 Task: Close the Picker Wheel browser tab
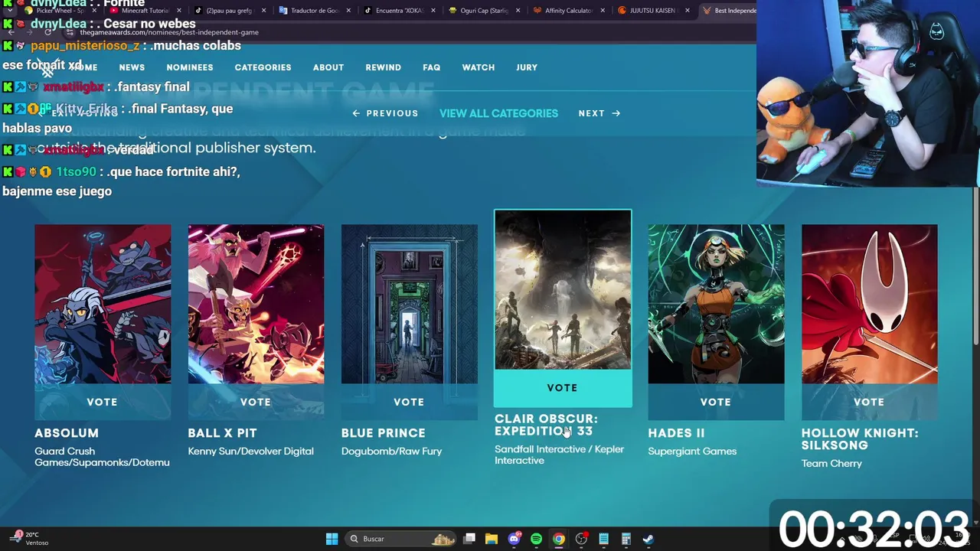click(x=94, y=11)
